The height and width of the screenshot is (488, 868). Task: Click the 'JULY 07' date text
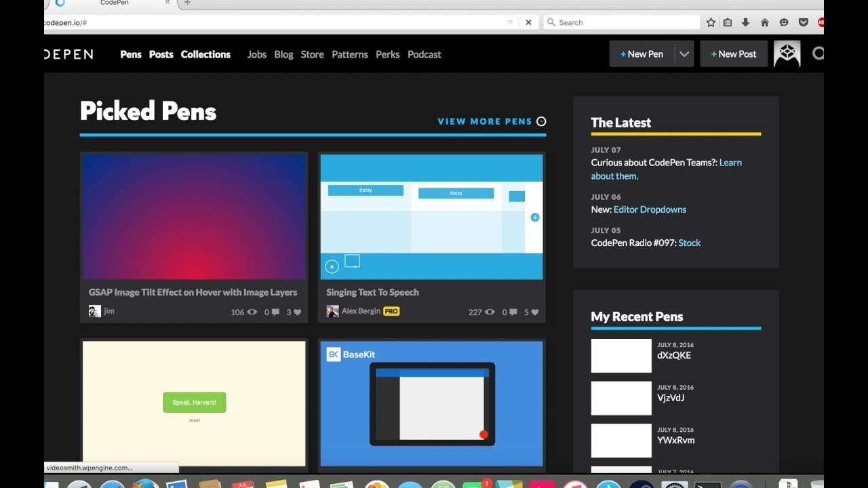click(x=606, y=150)
